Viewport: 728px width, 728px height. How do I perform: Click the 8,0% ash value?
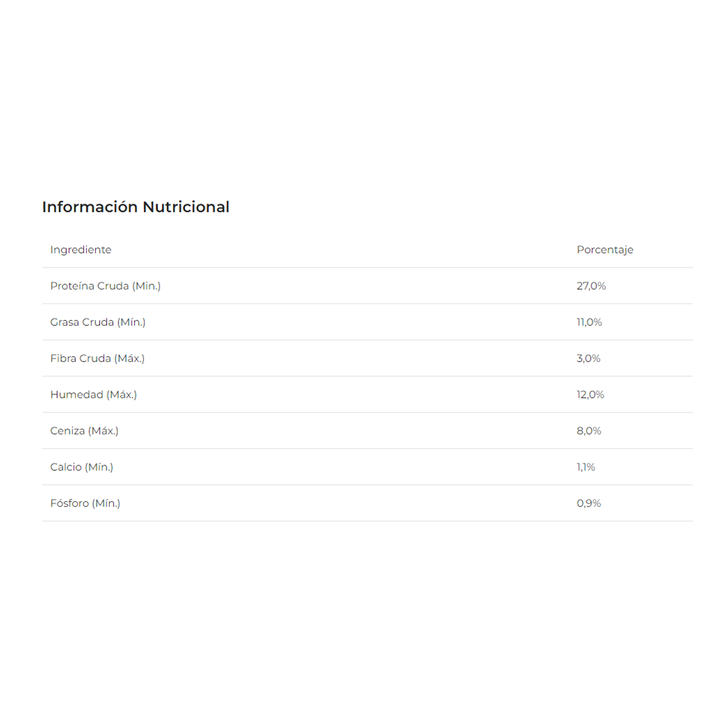(589, 431)
